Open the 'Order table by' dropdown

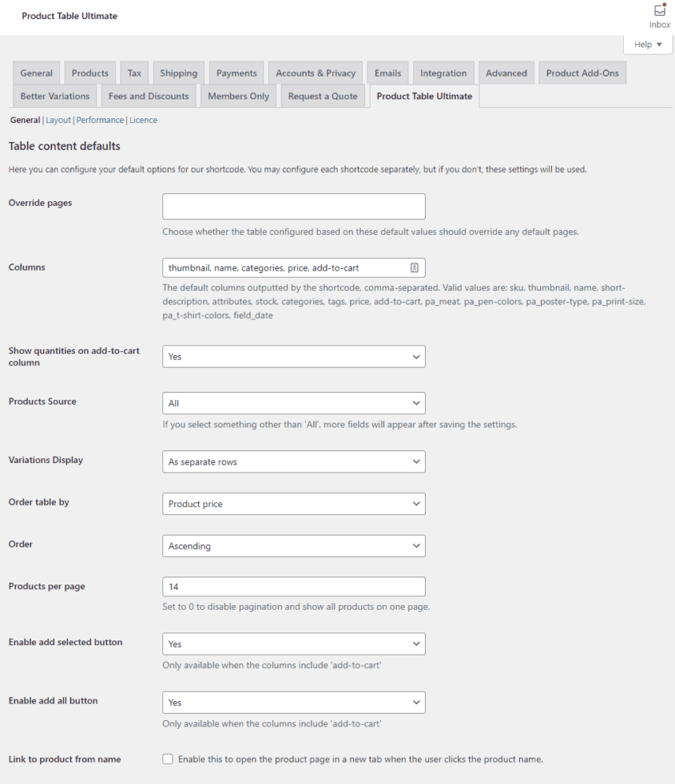click(293, 503)
